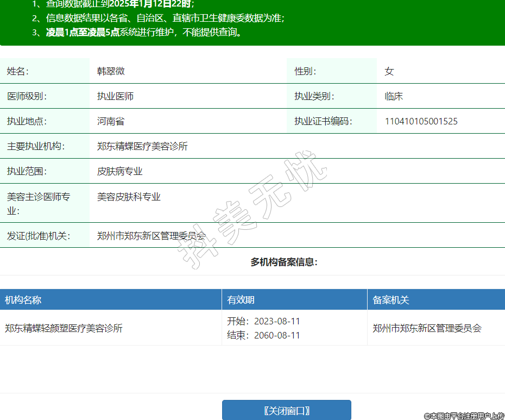Click the 河南省 practice location value
Image resolution: width=505 pixels, height=420 pixels.
pos(111,121)
